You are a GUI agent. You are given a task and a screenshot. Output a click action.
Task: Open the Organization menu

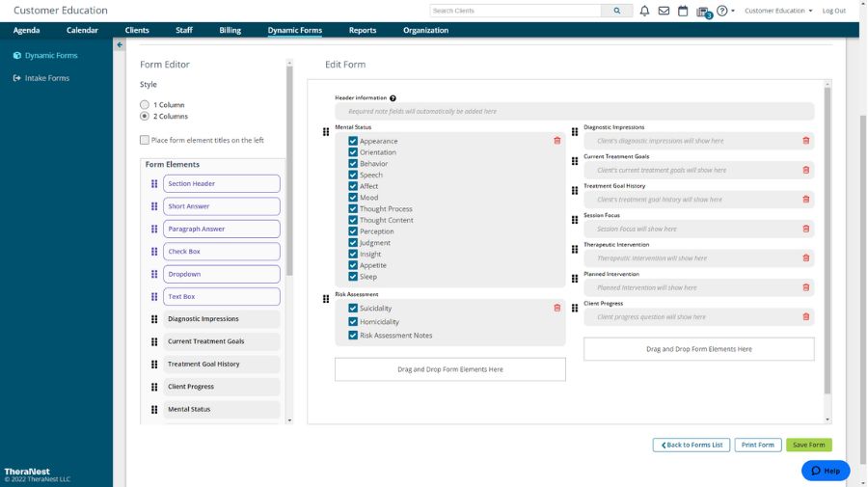click(x=425, y=31)
